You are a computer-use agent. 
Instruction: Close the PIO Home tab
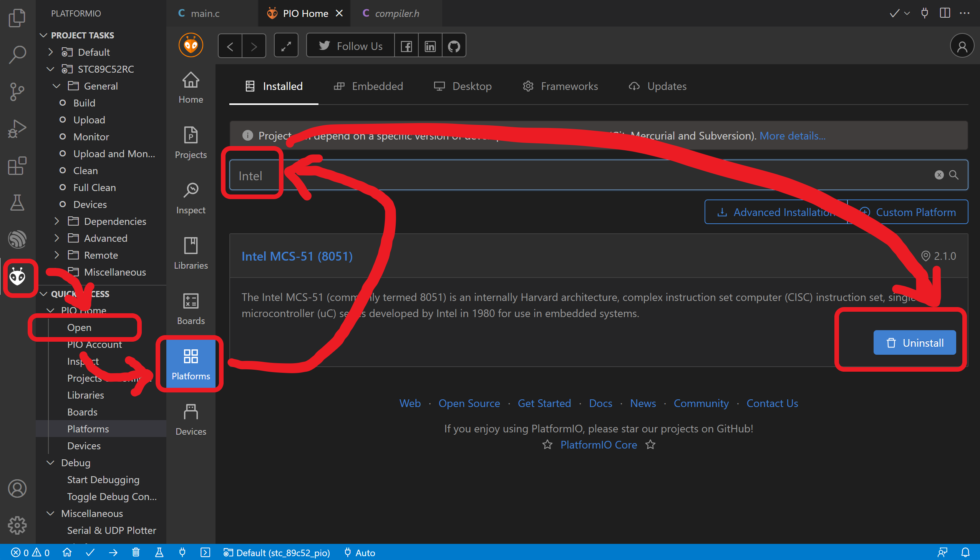click(339, 13)
